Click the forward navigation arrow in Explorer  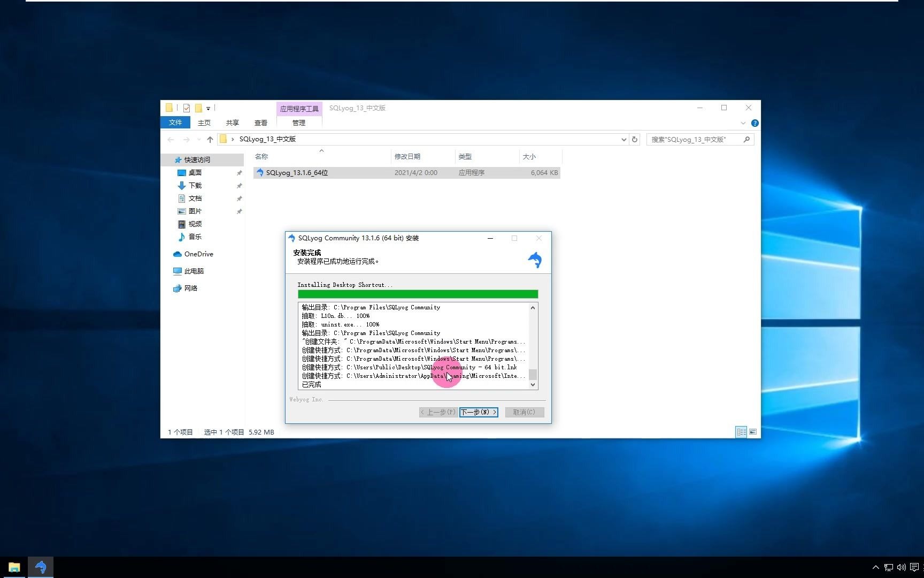[186, 139]
